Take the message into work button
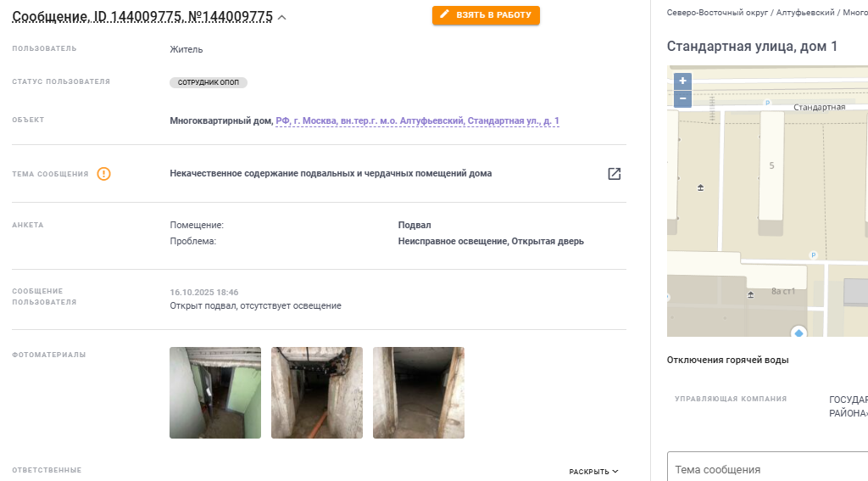 click(x=486, y=15)
